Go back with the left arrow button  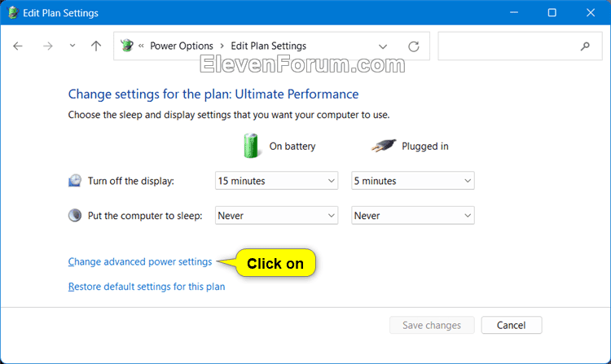[x=18, y=46]
